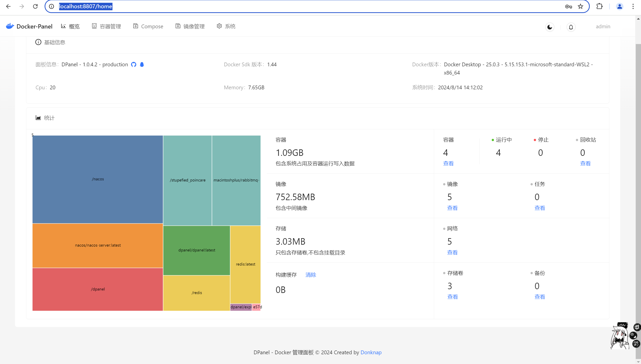Click the Memory 7.65GB value
Viewport: 641px width, 364px height.
[256, 88]
